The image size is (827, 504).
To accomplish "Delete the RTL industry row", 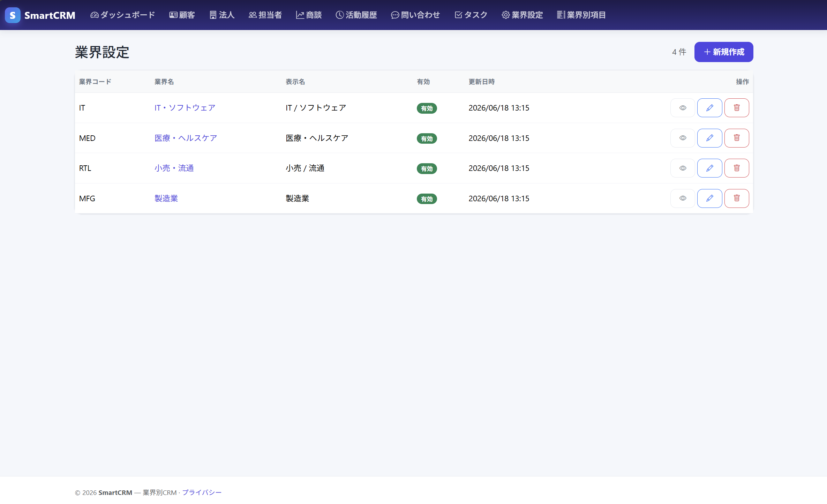I will click(x=736, y=168).
